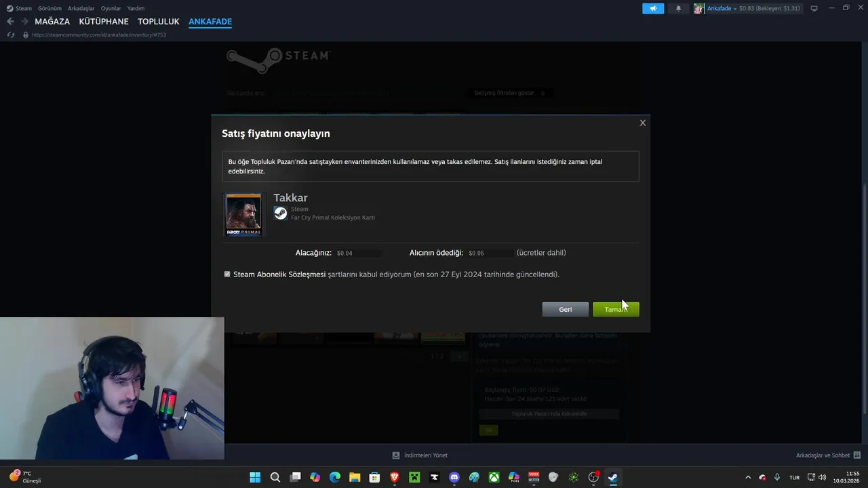Expand the Ankafade account dropdown
The image size is (868, 488).
point(722,8)
